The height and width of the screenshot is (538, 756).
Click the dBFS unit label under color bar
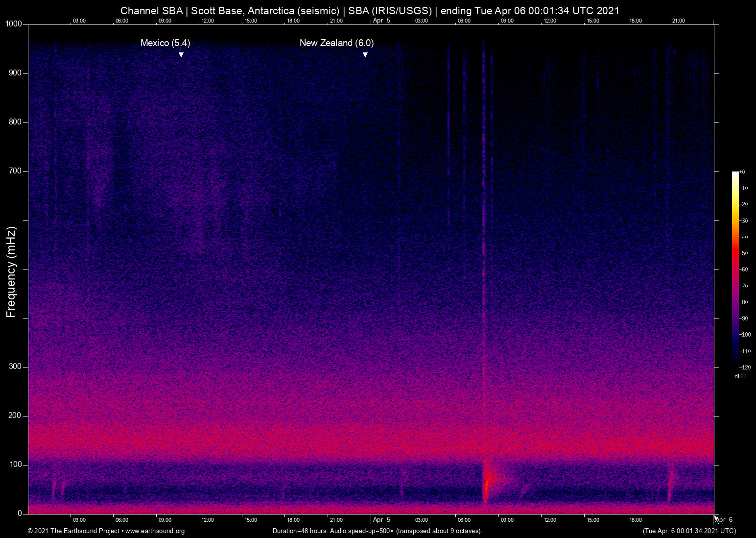point(740,376)
